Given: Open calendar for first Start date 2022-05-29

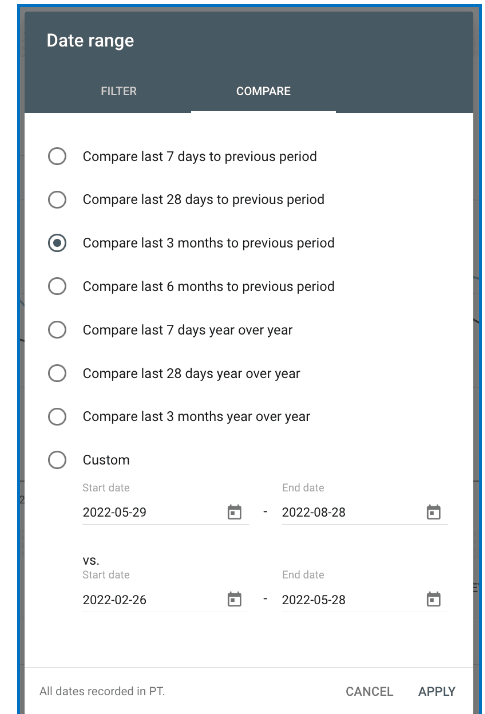Looking at the screenshot, I should point(234,512).
